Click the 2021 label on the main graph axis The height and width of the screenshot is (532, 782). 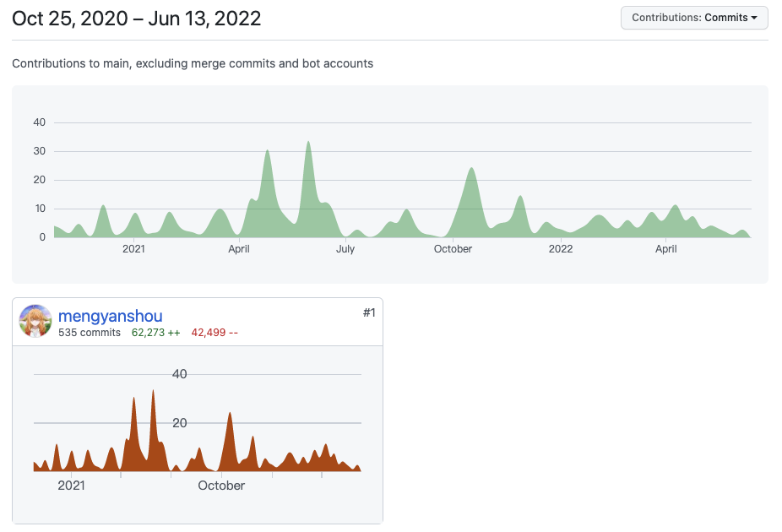133,249
